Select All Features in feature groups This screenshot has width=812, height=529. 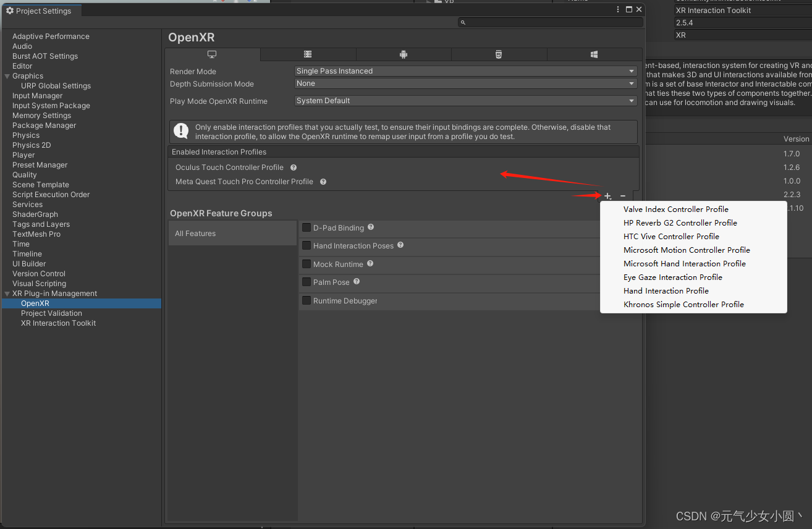pyautogui.click(x=232, y=234)
